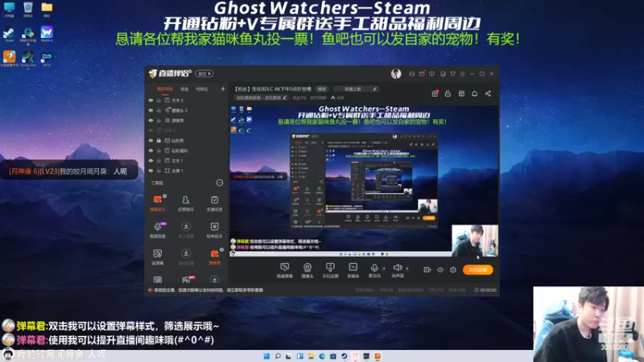Open the Windows Start button on the taskbar
Screen dimensions: 644x362
coord(266,356)
